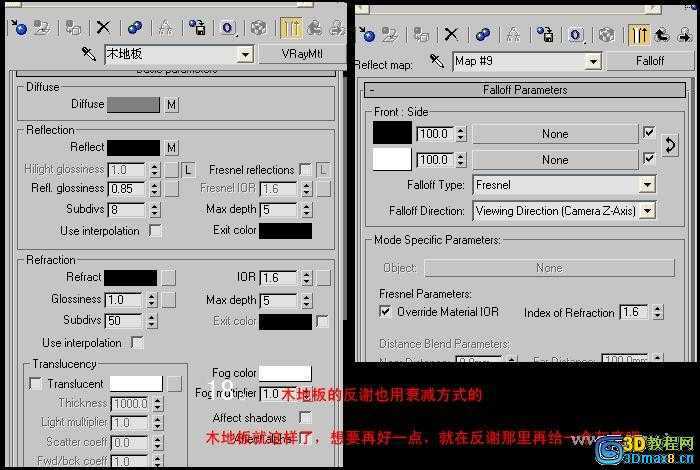Open Falloff Type Fresnel dropdown
The width and height of the screenshot is (700, 470).
[647, 185]
